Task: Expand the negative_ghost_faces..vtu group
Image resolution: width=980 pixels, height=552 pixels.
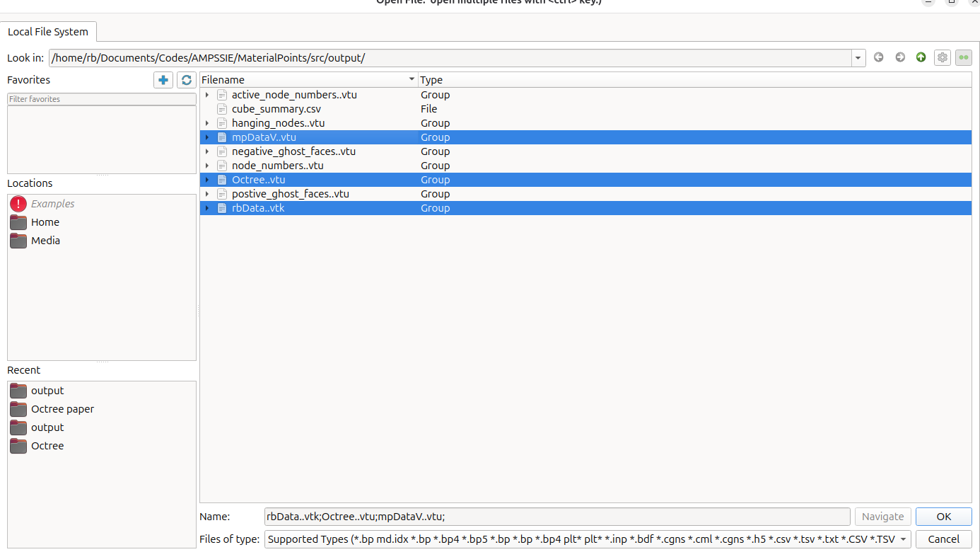Action: [x=207, y=151]
